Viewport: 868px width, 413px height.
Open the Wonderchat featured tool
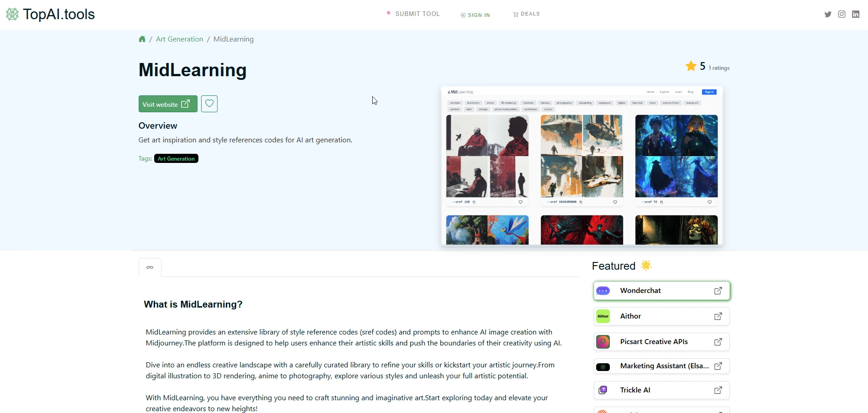[661, 291]
